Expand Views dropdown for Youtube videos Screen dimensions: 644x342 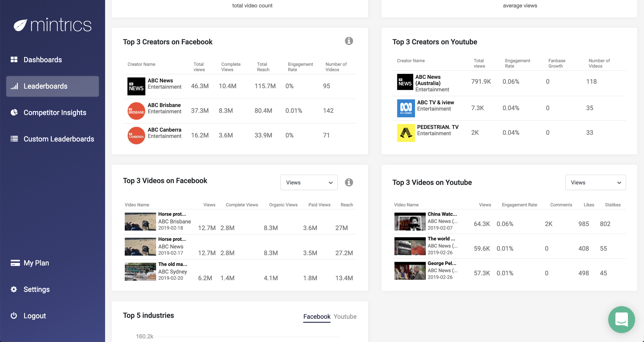point(595,183)
